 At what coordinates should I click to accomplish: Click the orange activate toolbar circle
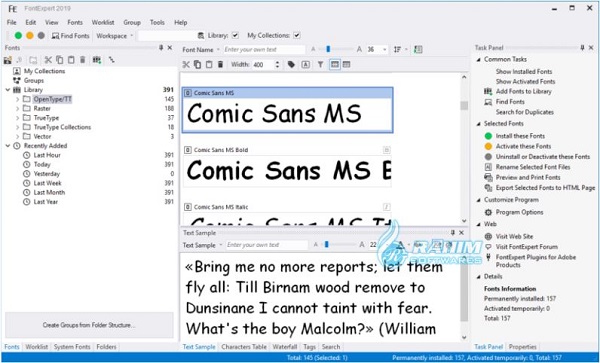point(29,36)
